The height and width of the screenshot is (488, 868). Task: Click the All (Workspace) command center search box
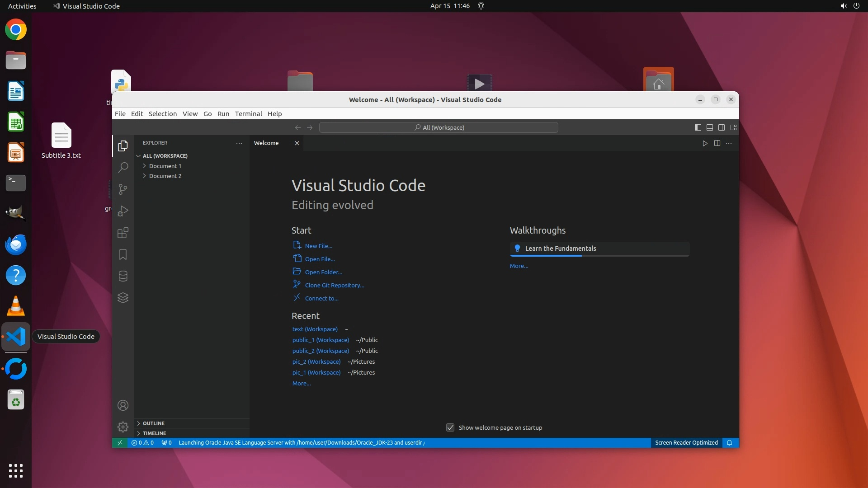(x=439, y=127)
